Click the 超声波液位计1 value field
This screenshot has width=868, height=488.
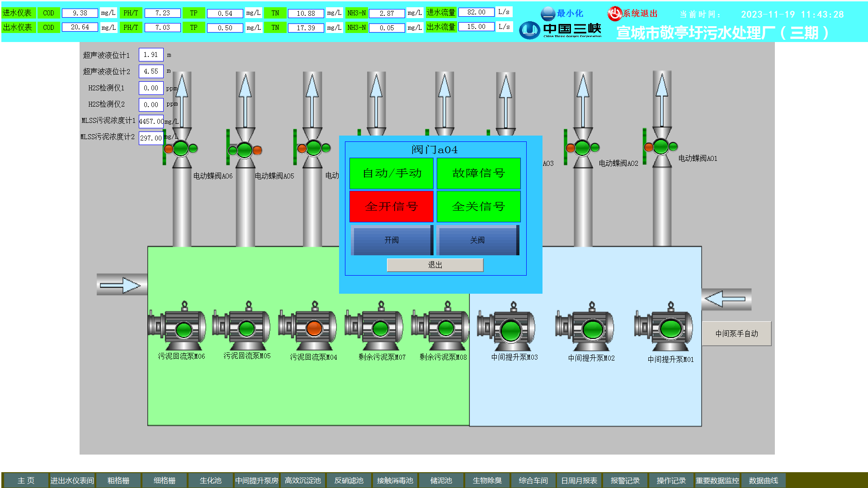151,55
